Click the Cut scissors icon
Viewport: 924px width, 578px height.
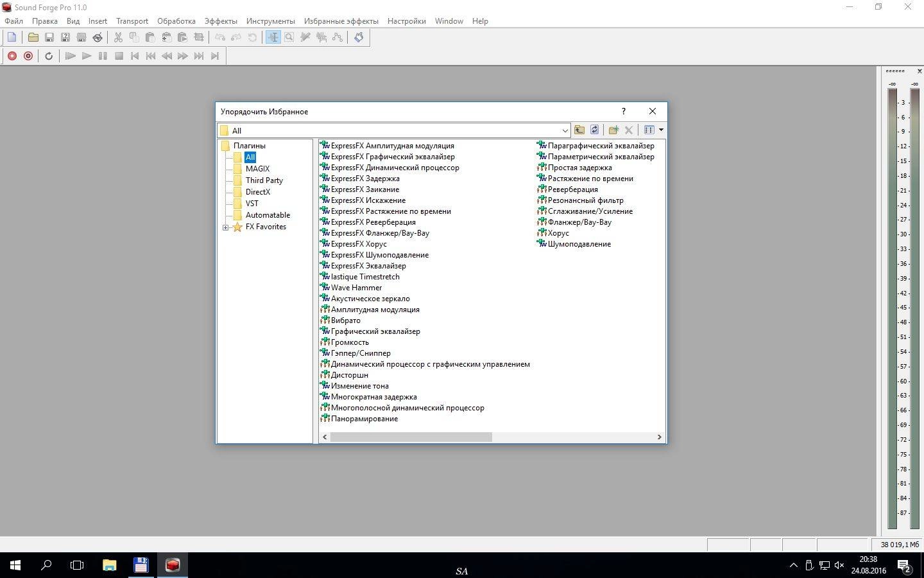click(x=118, y=37)
